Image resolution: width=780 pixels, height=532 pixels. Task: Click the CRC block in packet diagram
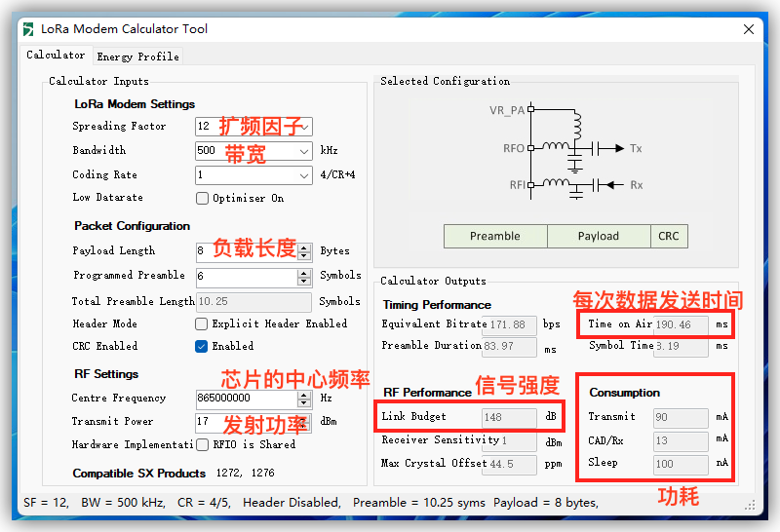click(x=669, y=236)
